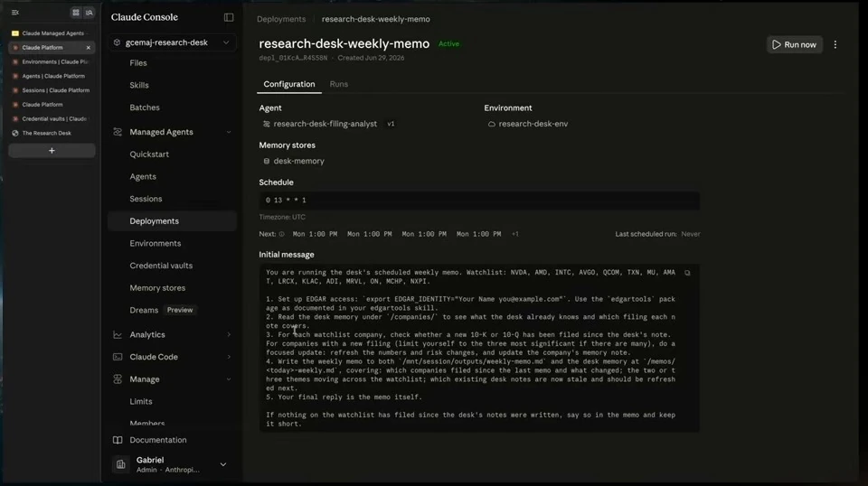Open Memory stores in the sidebar

(157, 288)
